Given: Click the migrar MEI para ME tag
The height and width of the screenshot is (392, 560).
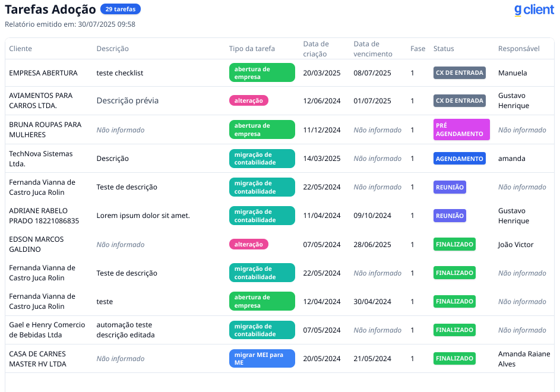Looking at the screenshot, I should [262, 358].
